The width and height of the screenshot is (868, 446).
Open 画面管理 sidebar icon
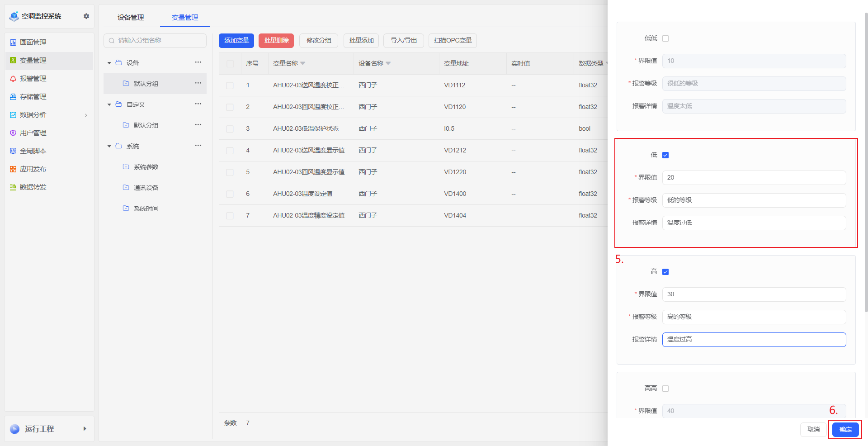pyautogui.click(x=13, y=43)
